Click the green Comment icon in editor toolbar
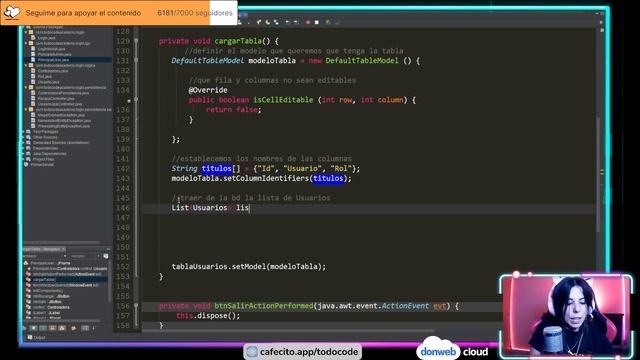640x360 pixels. 328,22
